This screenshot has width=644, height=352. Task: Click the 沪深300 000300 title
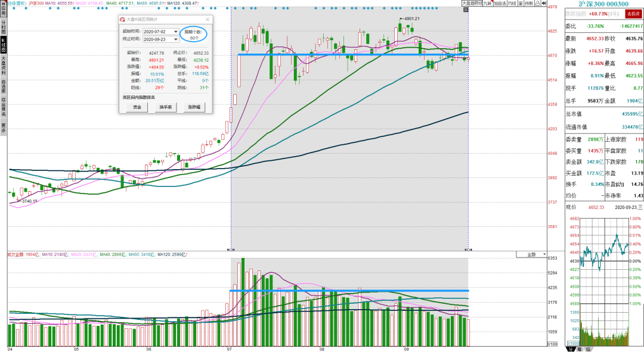(x=603, y=4)
